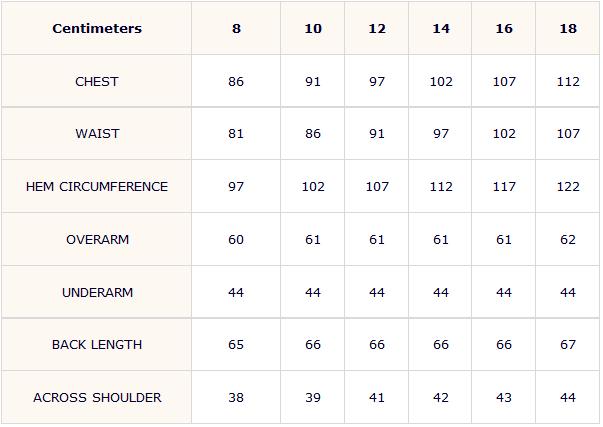Click the Centimeters header cell
The width and height of the screenshot is (603, 427).
97,28
